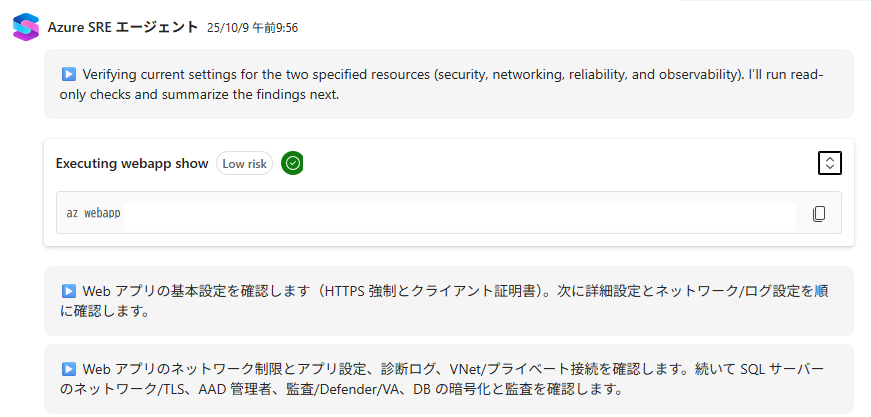Click the ネットワーク/ログ設定 text in second message
Image resolution: width=871 pixels, height=417 pixels.
(x=746, y=291)
